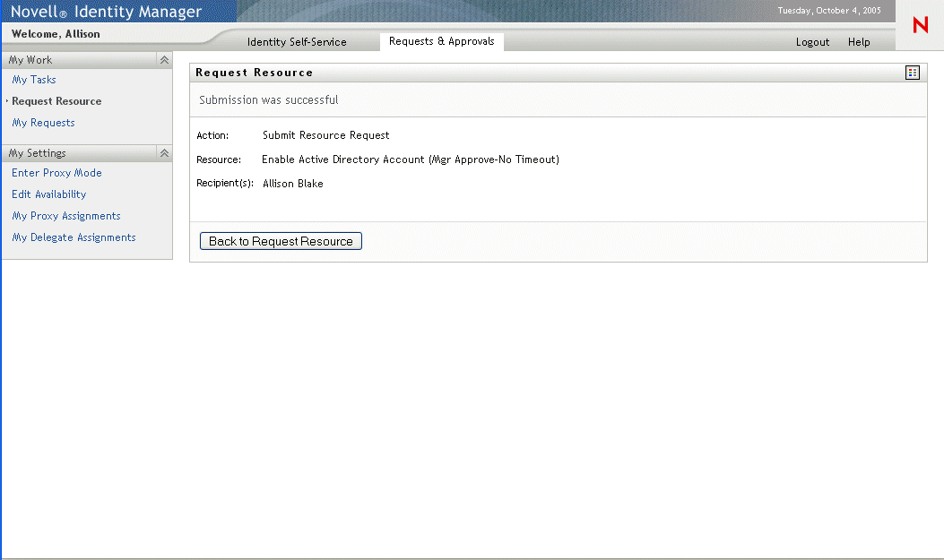
Task: Click the 'Action:' field label
Action: click(x=212, y=135)
